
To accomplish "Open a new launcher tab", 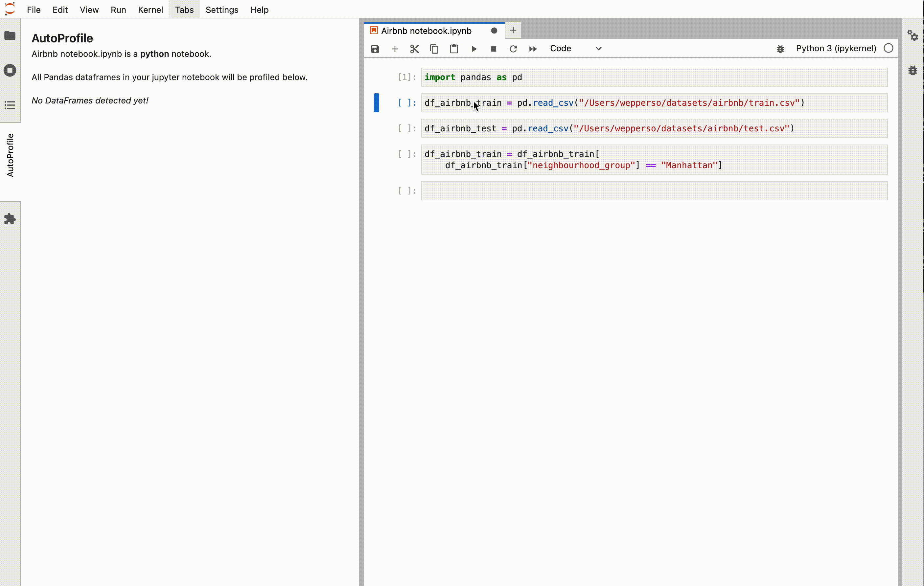I will tap(513, 30).
